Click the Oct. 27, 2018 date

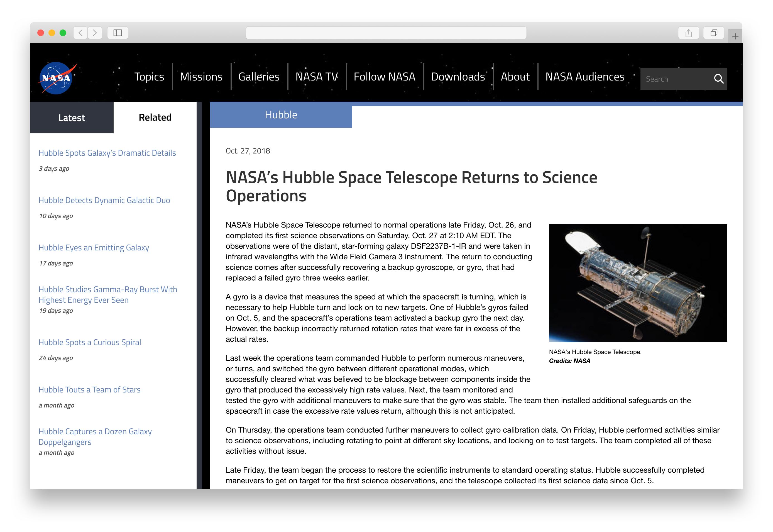248,151
